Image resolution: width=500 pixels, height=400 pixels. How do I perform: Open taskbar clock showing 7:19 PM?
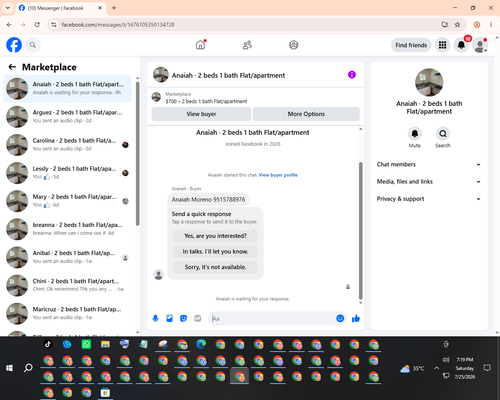[465, 368]
